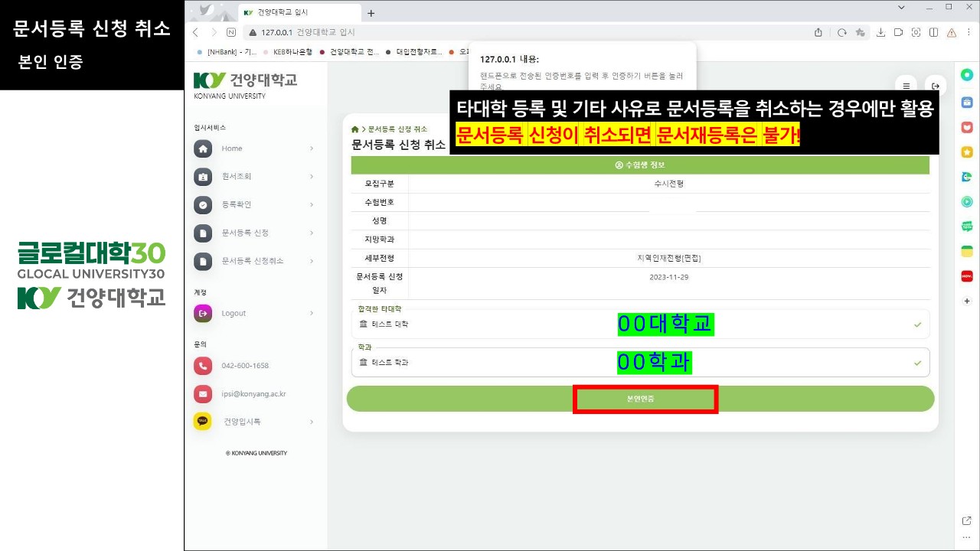Click the logout arrow icon at top right
Image resolution: width=980 pixels, height=551 pixels.
[935, 86]
